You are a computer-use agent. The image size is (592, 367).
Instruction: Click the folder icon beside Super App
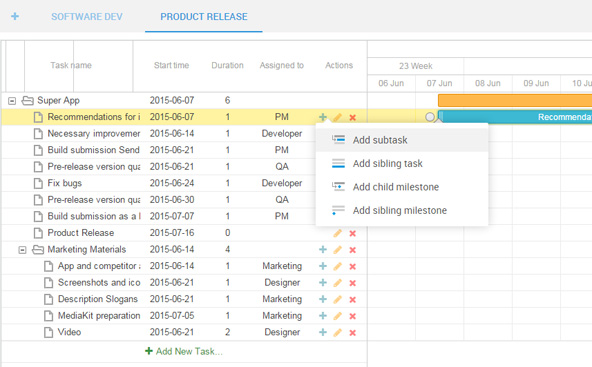pyautogui.click(x=27, y=100)
